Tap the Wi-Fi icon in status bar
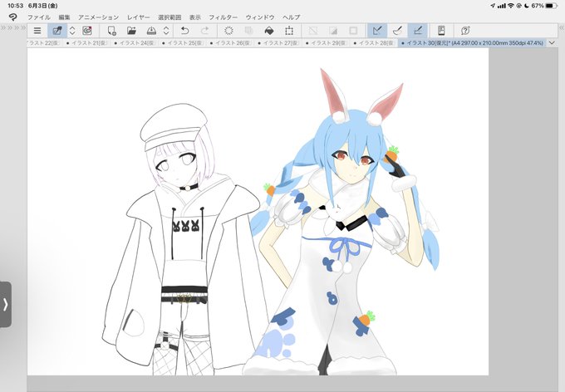This screenshot has width=565, height=392. coord(511,6)
